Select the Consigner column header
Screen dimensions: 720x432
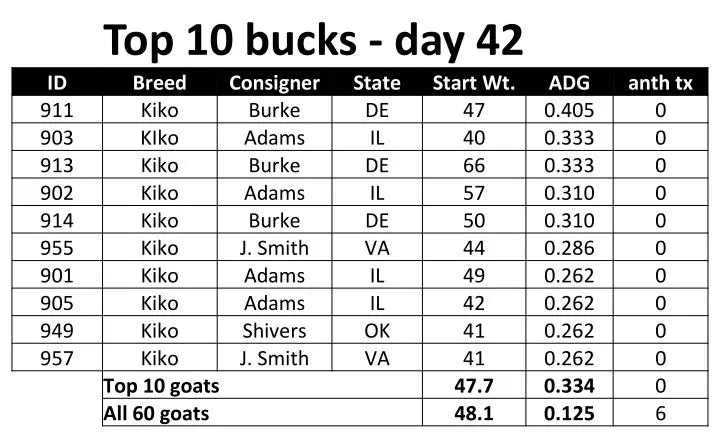274,83
